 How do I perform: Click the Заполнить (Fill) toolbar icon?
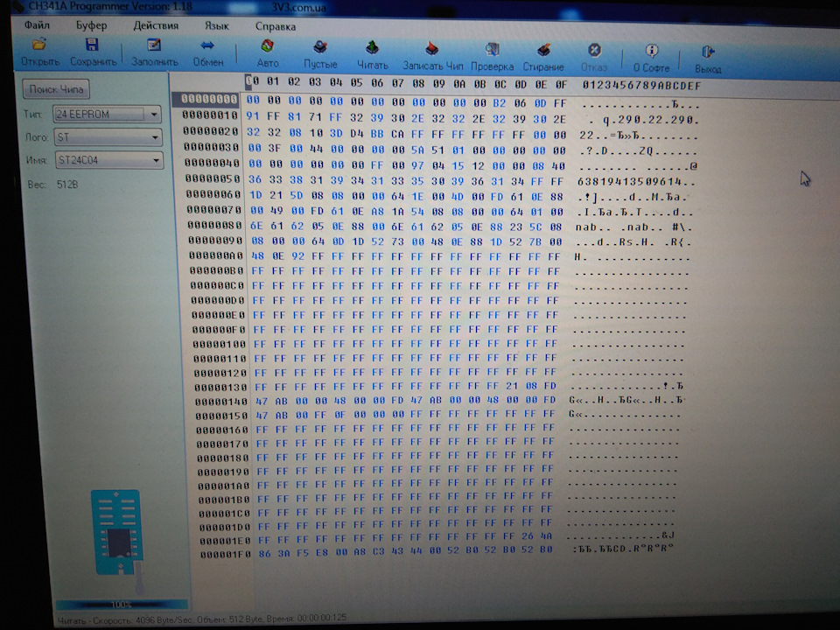(x=154, y=45)
